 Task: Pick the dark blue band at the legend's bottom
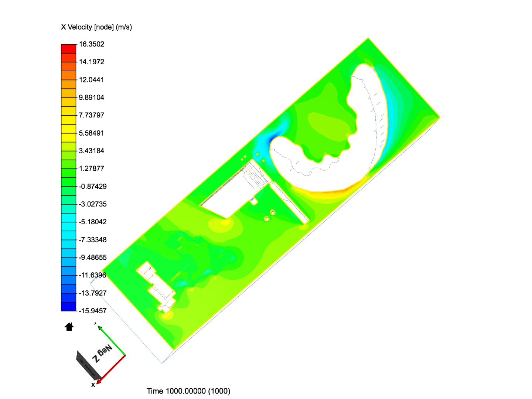[x=68, y=307]
